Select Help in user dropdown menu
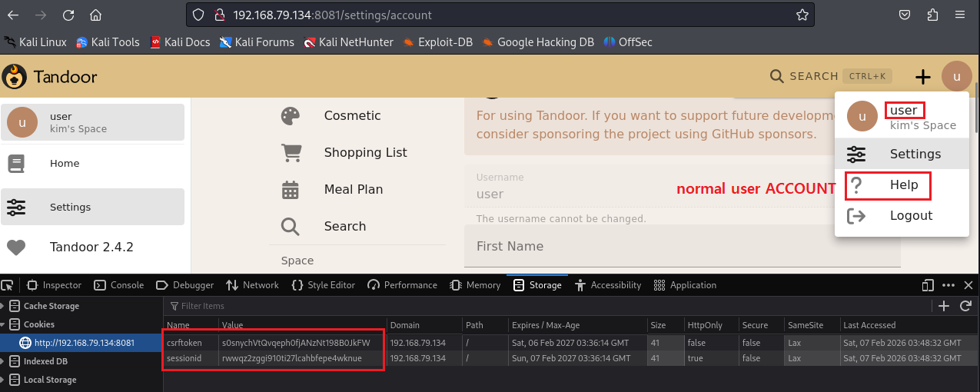The height and width of the screenshot is (392, 980). tap(904, 184)
